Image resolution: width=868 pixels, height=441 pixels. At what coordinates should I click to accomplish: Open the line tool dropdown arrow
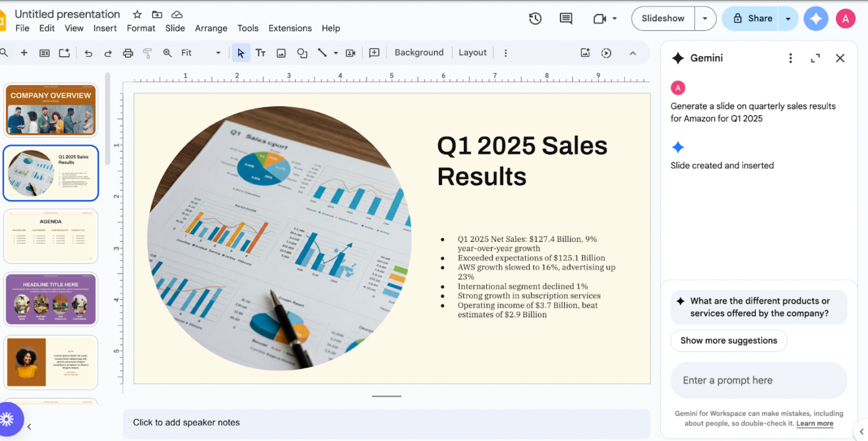click(335, 53)
